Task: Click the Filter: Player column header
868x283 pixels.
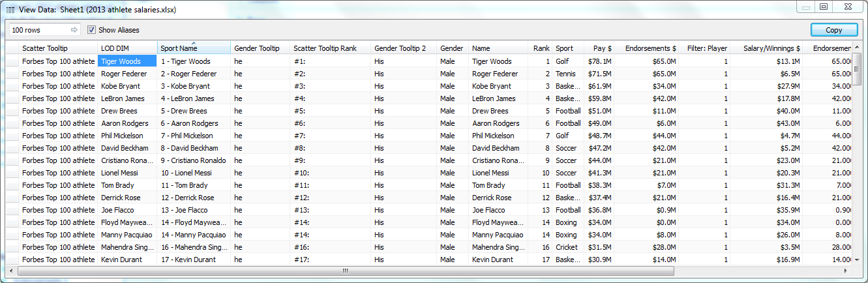Action: tap(704, 48)
